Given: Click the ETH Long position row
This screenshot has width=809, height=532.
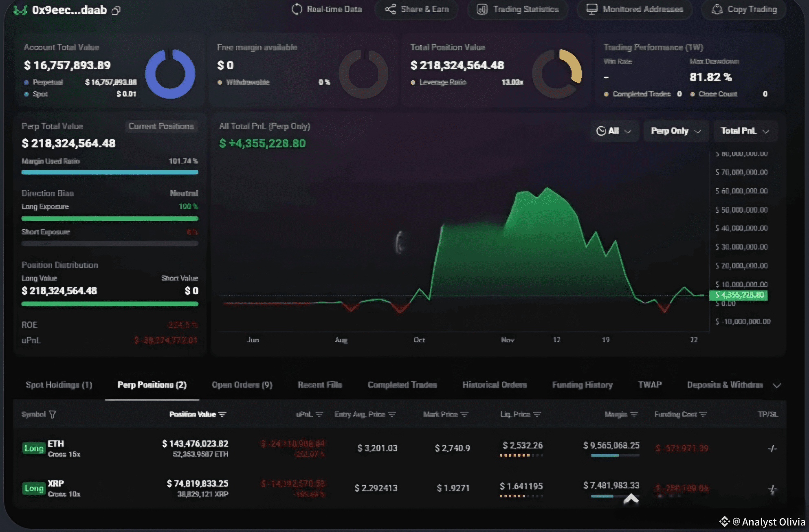Looking at the screenshot, I should [56, 448].
